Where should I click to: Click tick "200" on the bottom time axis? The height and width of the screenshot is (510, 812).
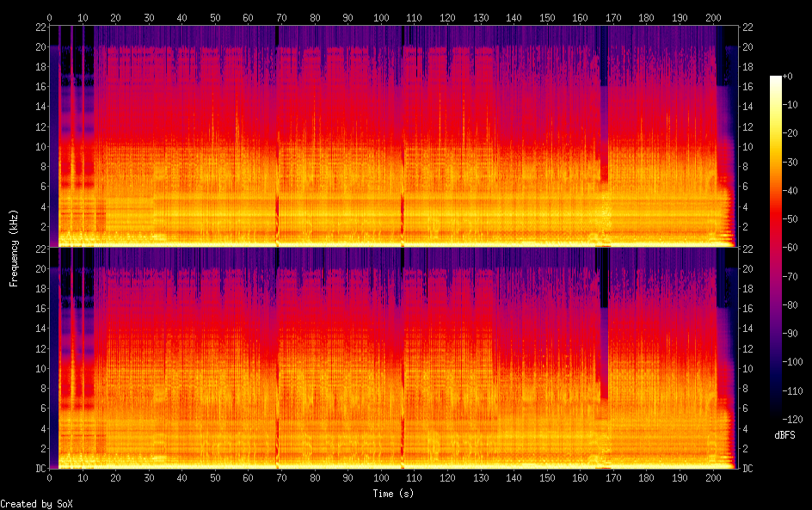tap(713, 478)
